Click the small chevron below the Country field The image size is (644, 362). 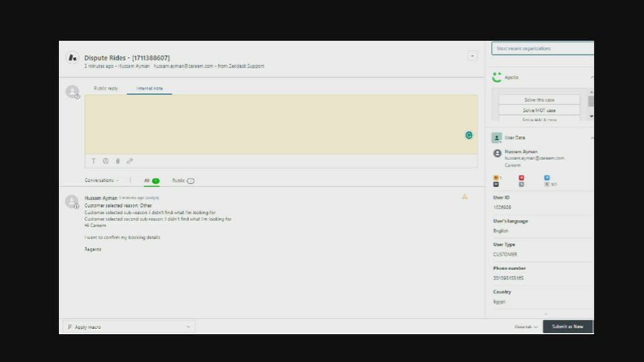click(546, 314)
